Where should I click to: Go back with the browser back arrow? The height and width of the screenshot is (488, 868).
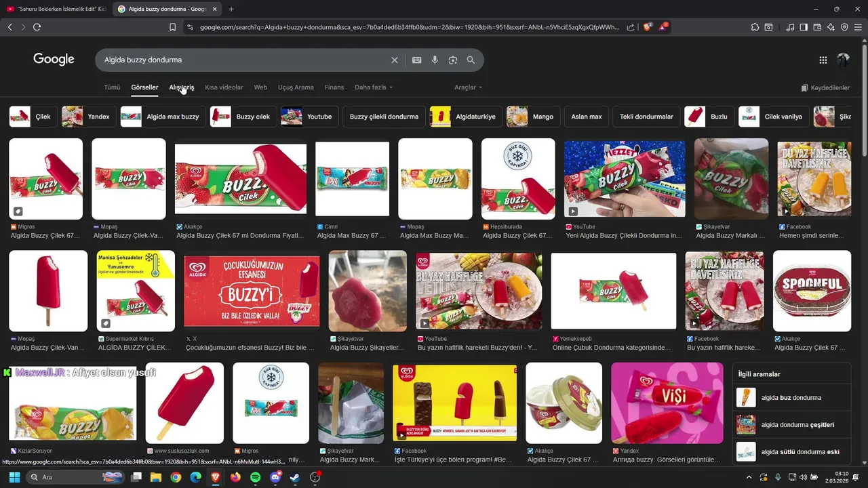pyautogui.click(x=9, y=27)
